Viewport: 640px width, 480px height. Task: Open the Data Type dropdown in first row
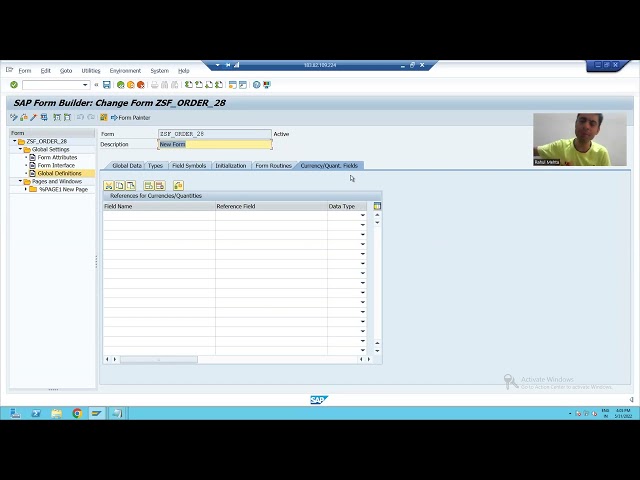click(x=362, y=215)
